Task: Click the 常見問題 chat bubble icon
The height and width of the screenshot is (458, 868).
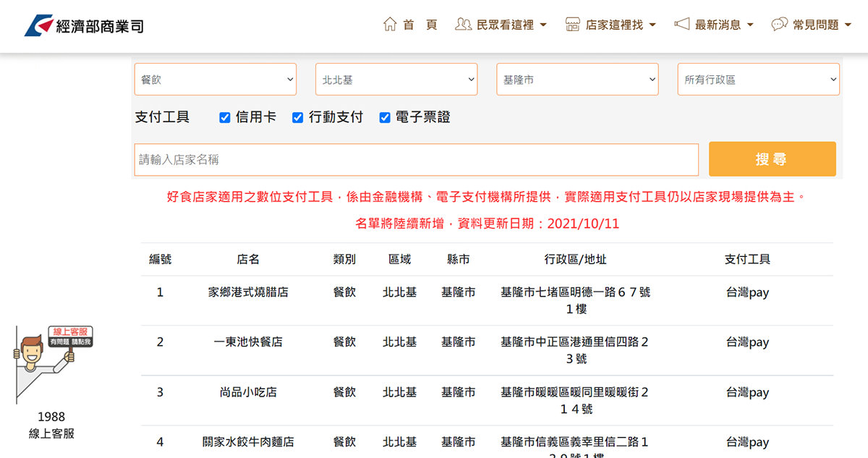Action: pos(779,25)
